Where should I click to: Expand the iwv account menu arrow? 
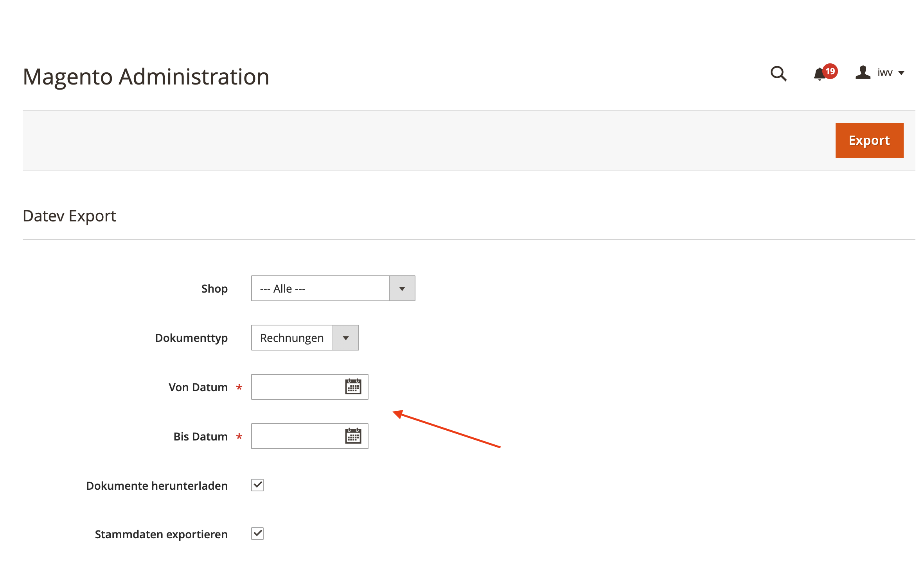pos(901,73)
